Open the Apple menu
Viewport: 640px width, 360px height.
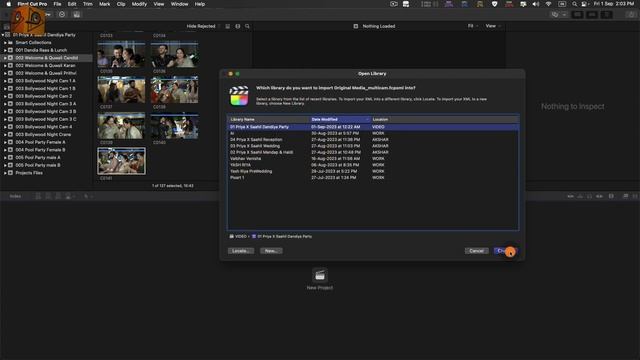click(8, 4)
